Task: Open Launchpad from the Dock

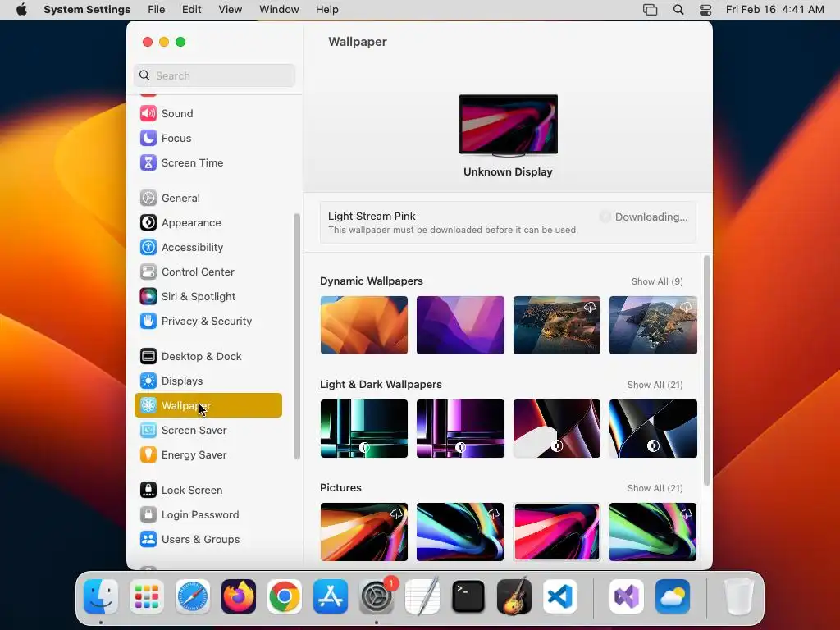Action: pyautogui.click(x=147, y=596)
